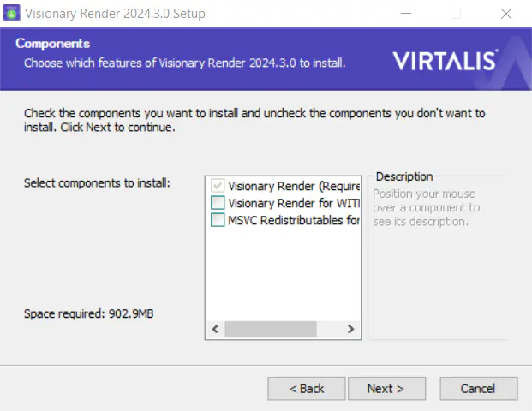Click the Description group label
Viewport: 532px width, 411px height.
pyautogui.click(x=404, y=176)
